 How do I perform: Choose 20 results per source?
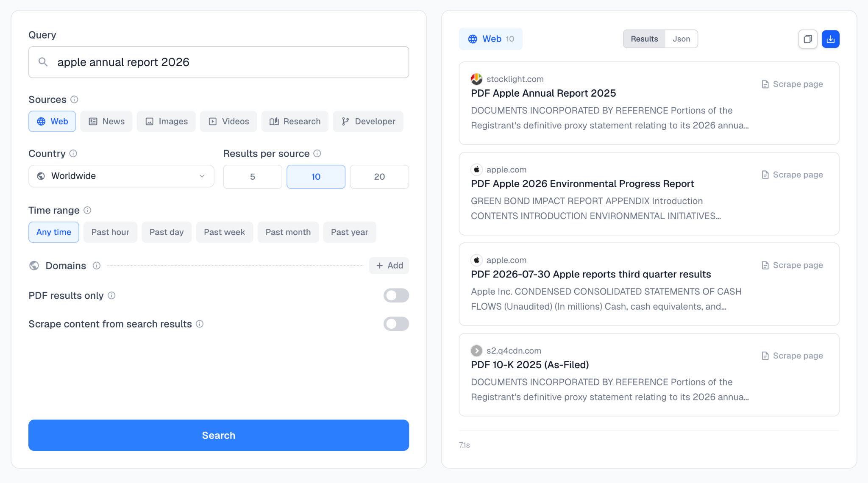pyautogui.click(x=379, y=177)
